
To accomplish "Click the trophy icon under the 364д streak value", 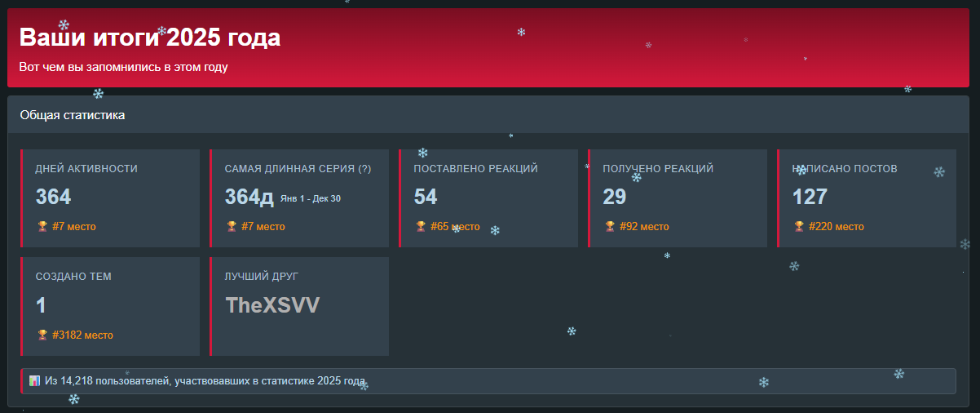I will (232, 226).
